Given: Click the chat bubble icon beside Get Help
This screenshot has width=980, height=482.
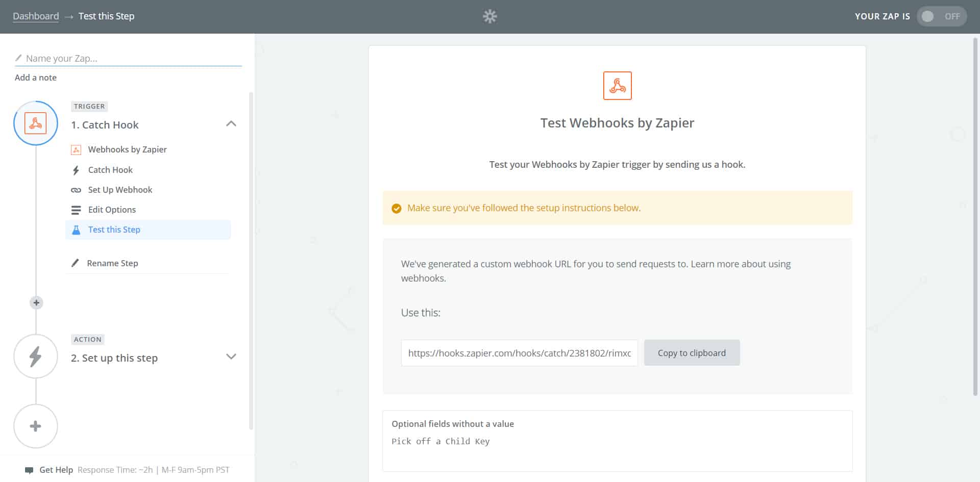Looking at the screenshot, I should point(29,470).
